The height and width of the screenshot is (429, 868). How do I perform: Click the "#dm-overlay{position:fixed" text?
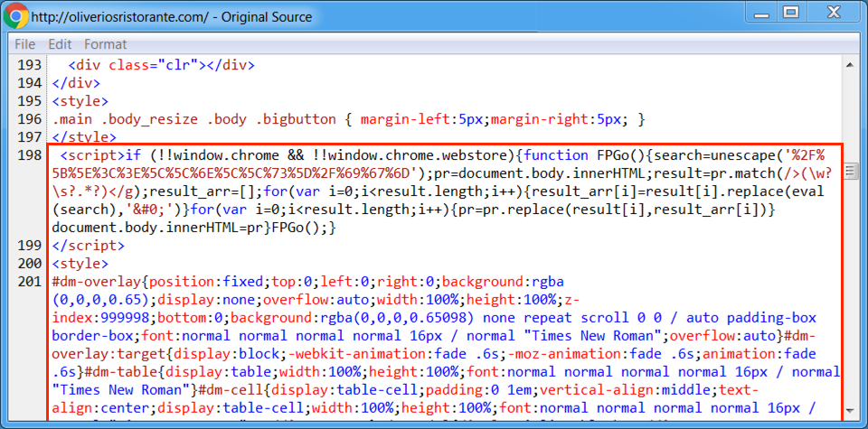pos(157,282)
